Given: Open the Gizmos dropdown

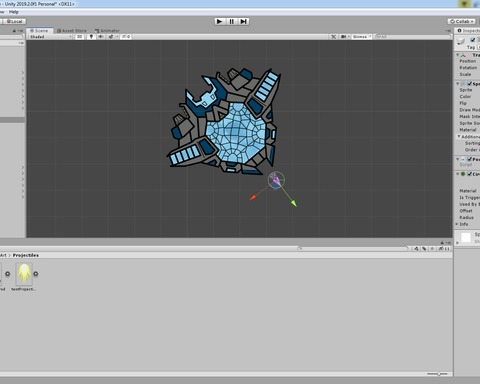Looking at the screenshot, I should click(x=362, y=37).
